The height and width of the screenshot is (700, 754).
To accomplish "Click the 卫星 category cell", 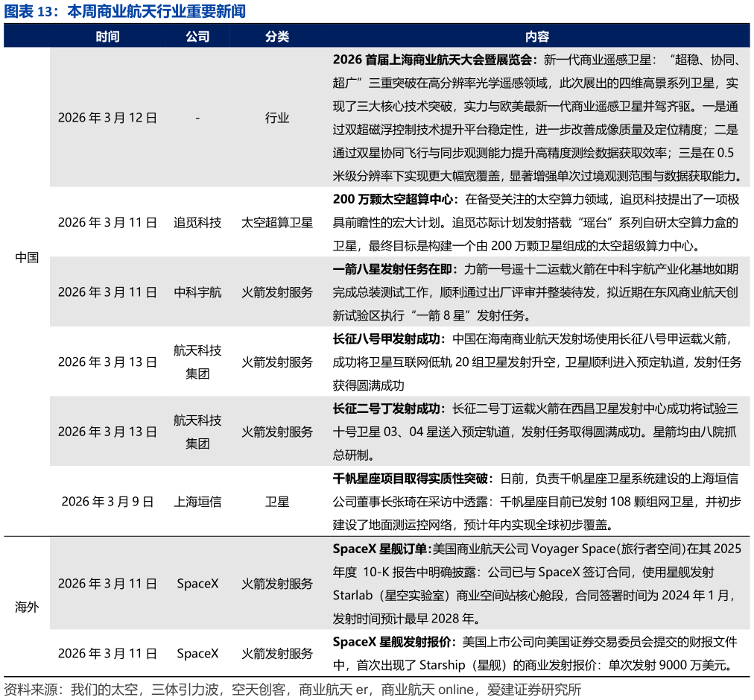I will tap(276, 501).
